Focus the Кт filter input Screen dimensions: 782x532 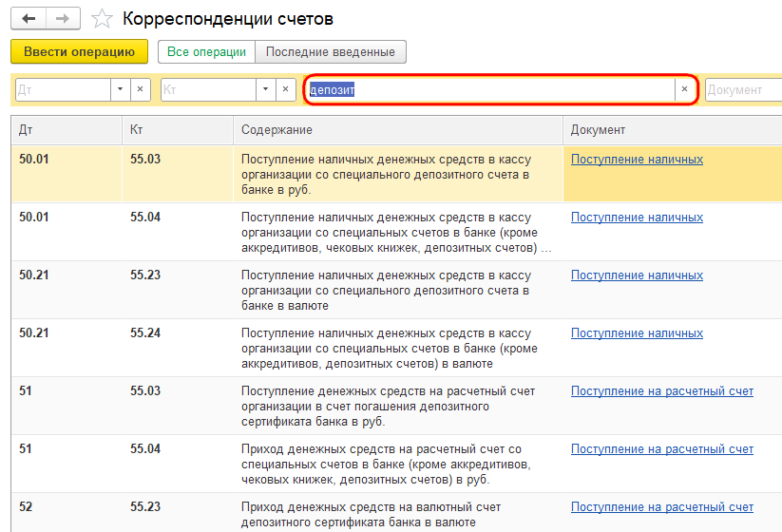(208, 89)
